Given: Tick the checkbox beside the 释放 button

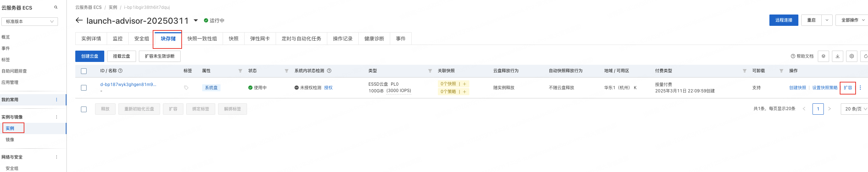Looking at the screenshot, I should click(x=84, y=109).
